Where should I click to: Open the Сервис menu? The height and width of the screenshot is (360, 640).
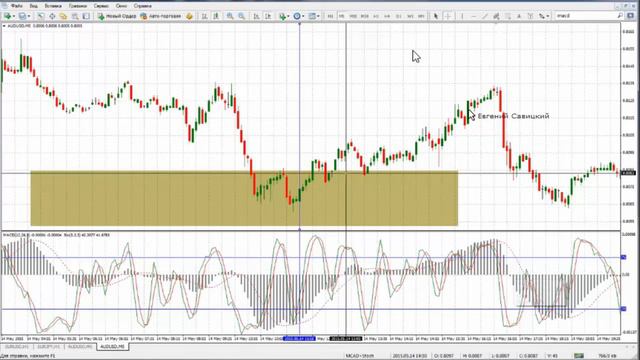coord(101,6)
